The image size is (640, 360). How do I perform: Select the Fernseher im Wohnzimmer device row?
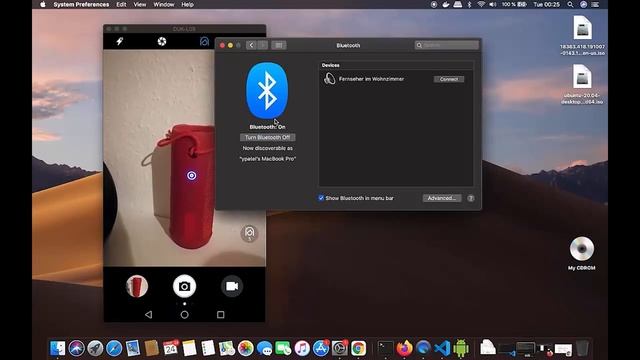point(396,79)
